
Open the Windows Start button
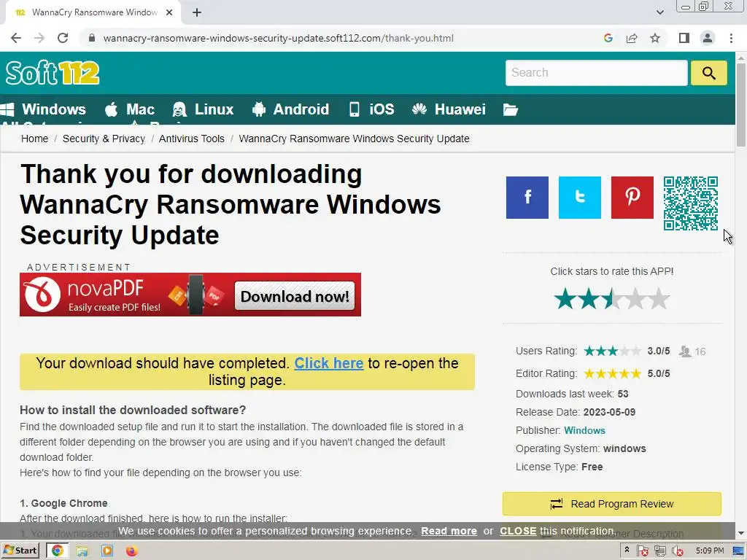click(x=20, y=551)
